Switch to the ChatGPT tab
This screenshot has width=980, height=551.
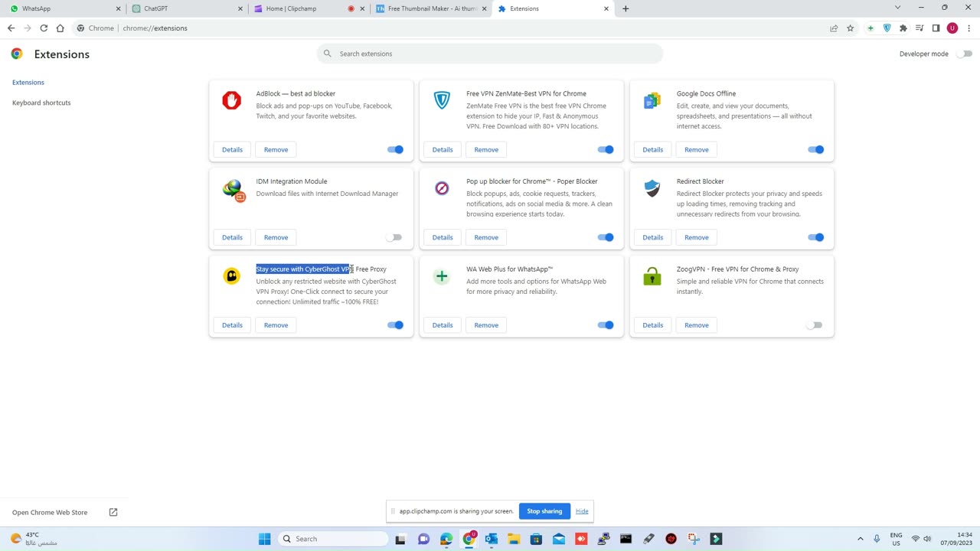186,8
